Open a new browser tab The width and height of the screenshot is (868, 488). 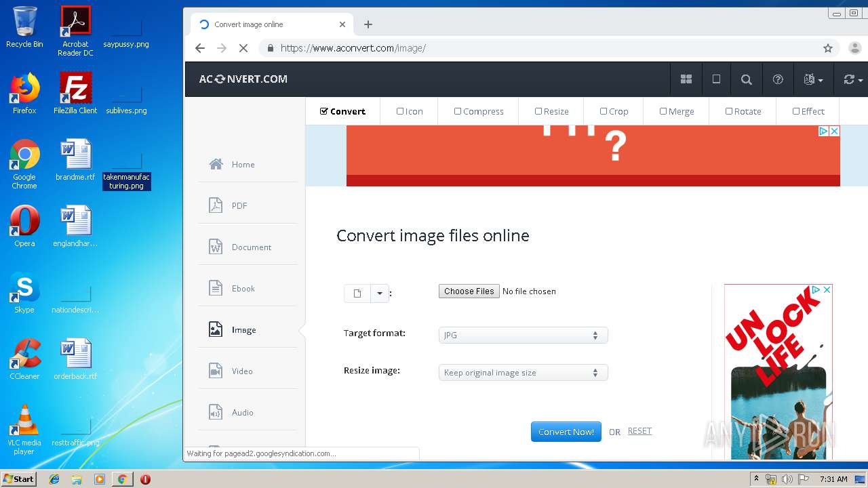pos(368,24)
